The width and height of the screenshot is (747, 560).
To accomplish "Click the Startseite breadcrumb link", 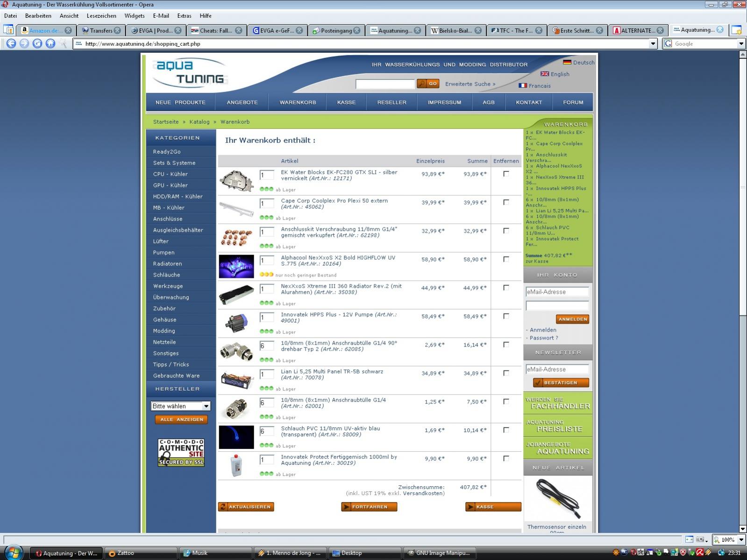I will (x=166, y=121).
